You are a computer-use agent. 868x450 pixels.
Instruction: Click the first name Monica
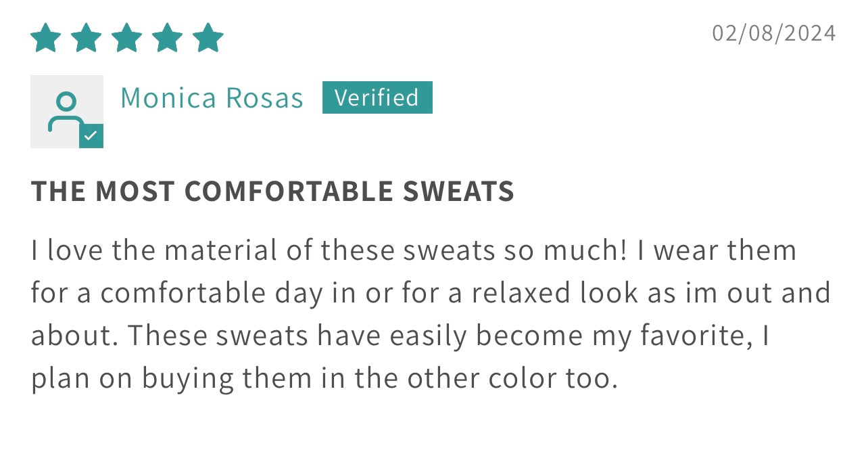(168, 98)
